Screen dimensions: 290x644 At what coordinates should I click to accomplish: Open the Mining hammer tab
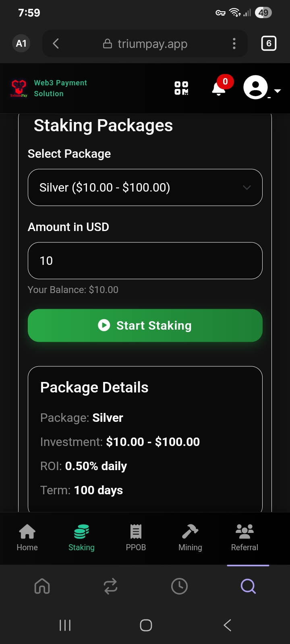190,537
